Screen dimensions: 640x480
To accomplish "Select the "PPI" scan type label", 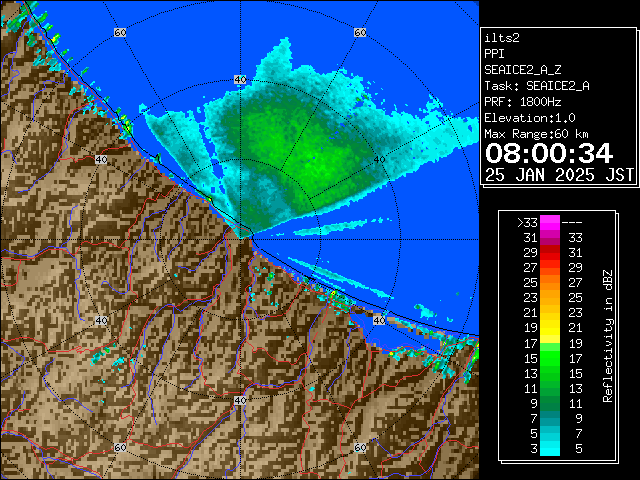I will coord(494,54).
